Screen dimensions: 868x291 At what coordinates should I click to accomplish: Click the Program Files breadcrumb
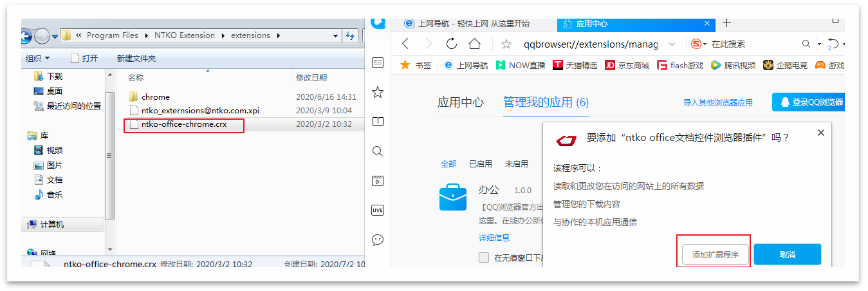pos(112,35)
